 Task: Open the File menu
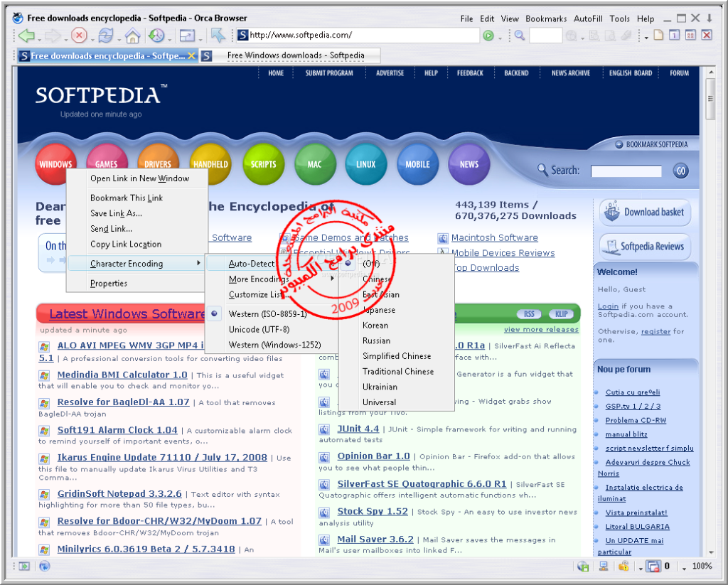(466, 18)
